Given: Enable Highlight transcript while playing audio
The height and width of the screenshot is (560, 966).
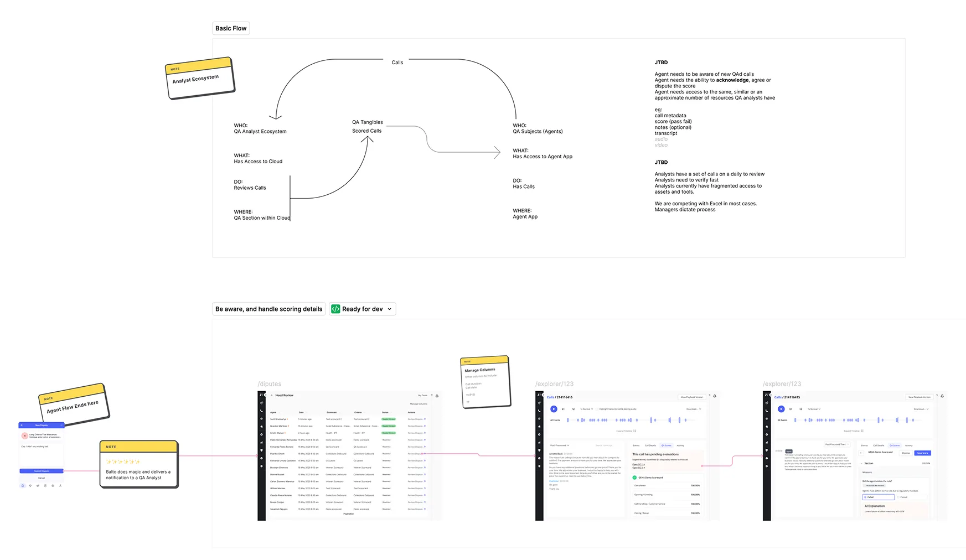Looking at the screenshot, I should click(x=597, y=409).
